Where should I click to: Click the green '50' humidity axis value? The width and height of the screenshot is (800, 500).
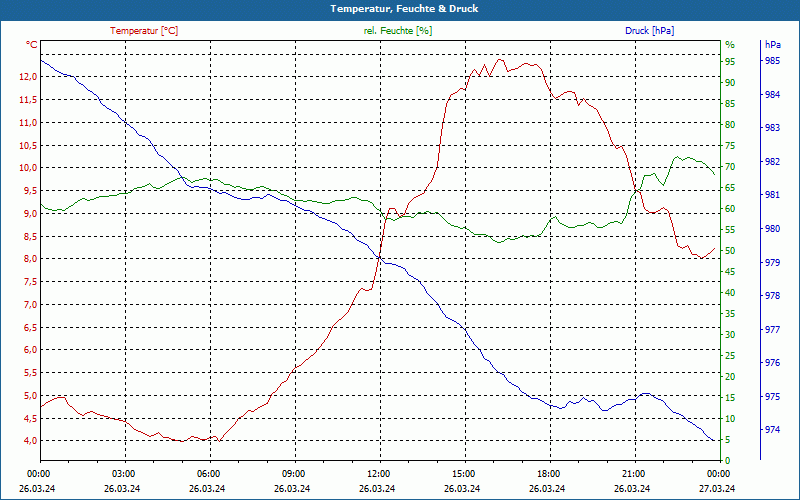pyautogui.click(x=730, y=251)
